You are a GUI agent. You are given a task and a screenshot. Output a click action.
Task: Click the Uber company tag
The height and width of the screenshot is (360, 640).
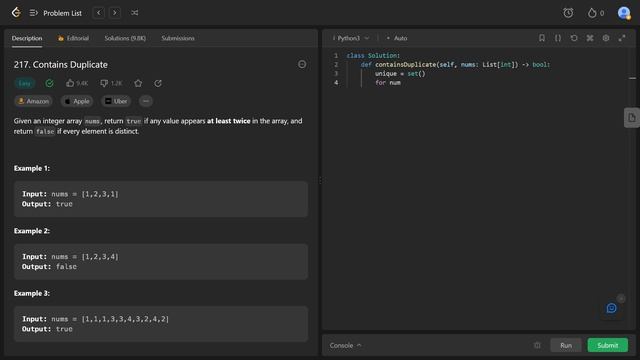[116, 101]
